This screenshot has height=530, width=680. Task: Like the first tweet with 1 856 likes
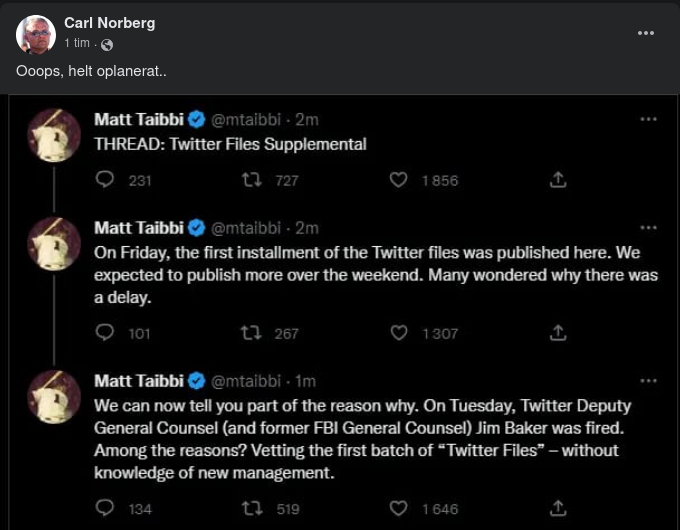[398, 180]
